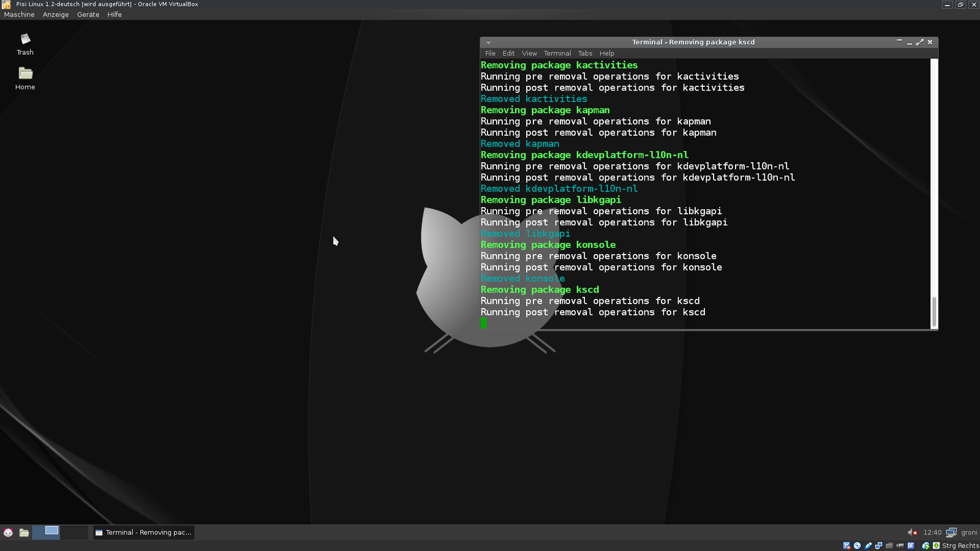Viewport: 980px width, 551px height.
Task: Click the line 'Removed kapman'
Action: click(x=520, y=144)
